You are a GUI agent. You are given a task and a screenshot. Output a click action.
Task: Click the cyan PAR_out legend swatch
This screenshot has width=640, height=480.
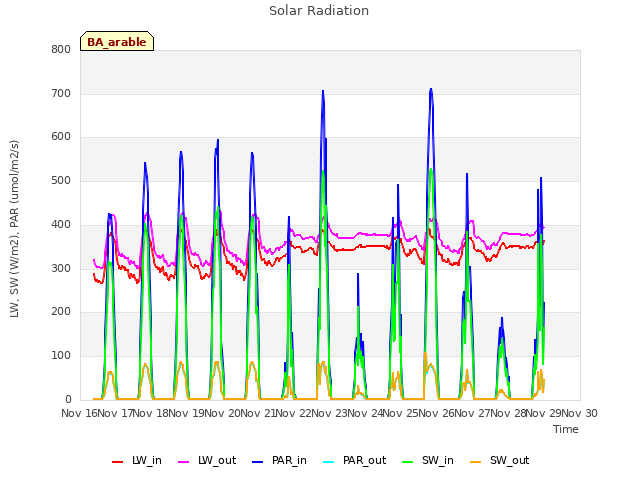tap(329, 462)
